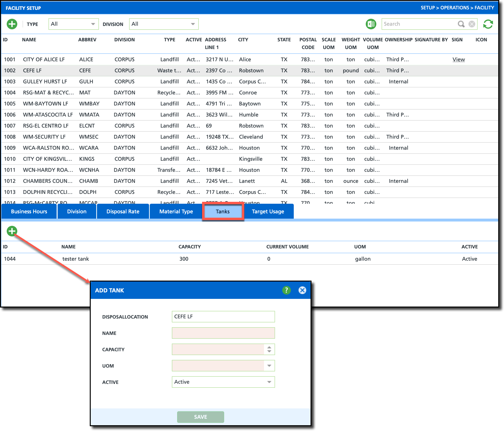The width and height of the screenshot is (504, 431).
Task: Open the UOM dropdown in dialog
Action: [x=269, y=365]
